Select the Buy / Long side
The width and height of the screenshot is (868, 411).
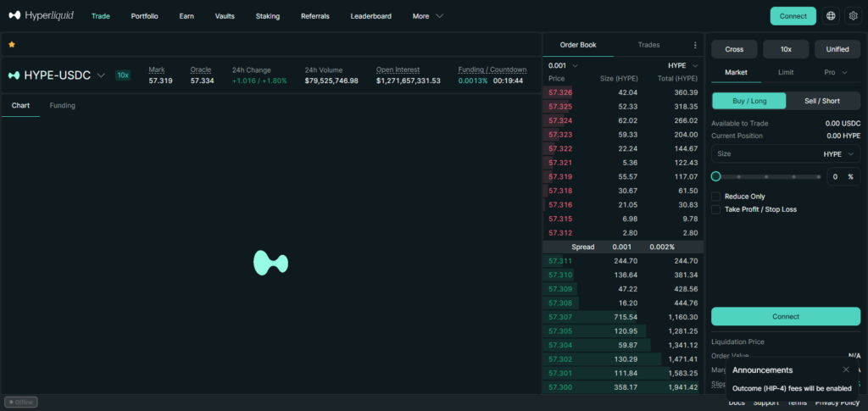point(748,101)
